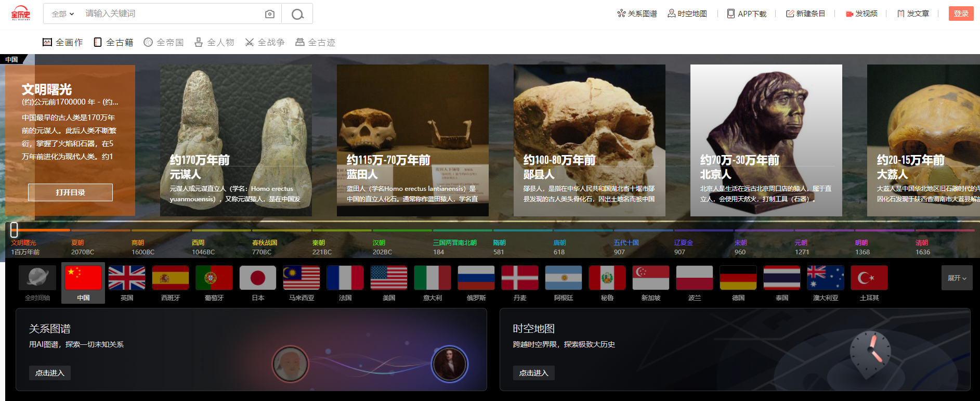The image size is (980, 401).
Task: Open the 全古籍 menu item
Action: (113, 42)
